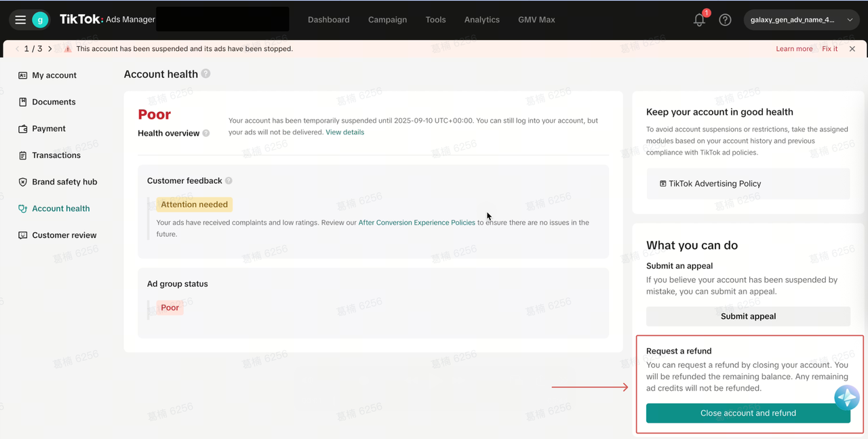
Task: Go to next alert notification arrow
Action: coord(50,49)
